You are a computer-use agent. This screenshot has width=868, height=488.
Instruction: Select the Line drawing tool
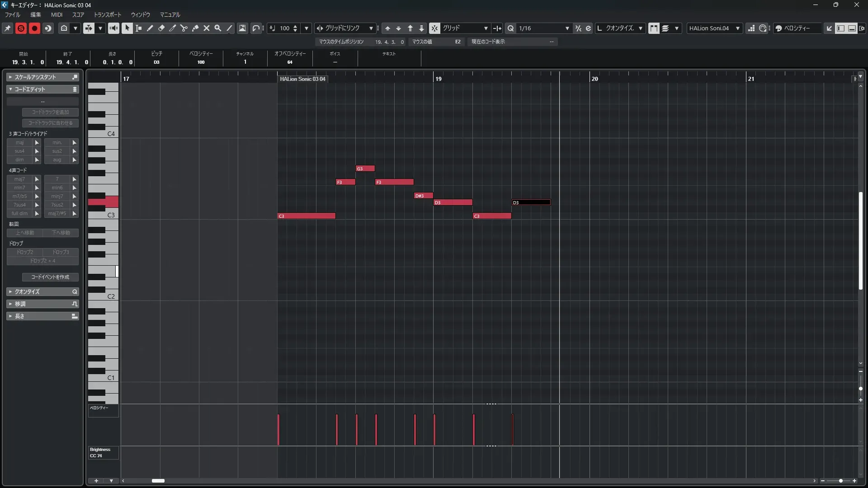(x=229, y=28)
